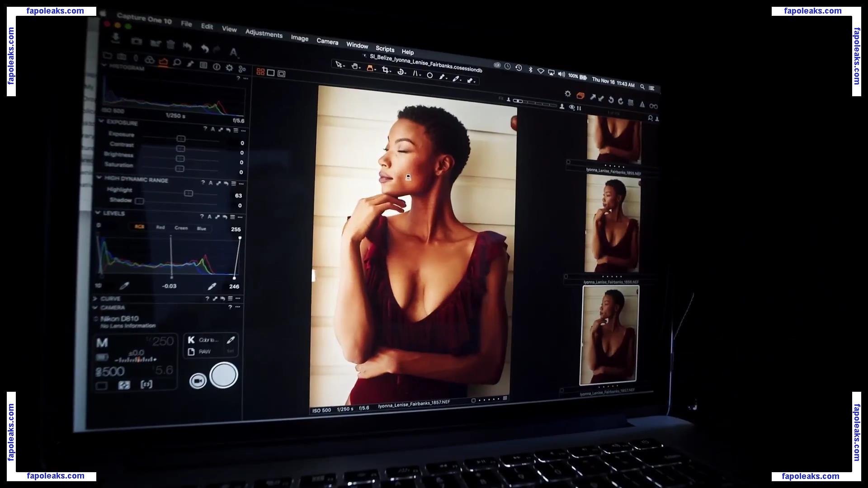Select the Blue levels channel

(202, 229)
